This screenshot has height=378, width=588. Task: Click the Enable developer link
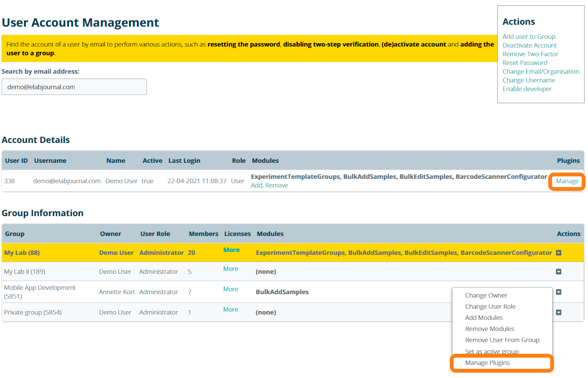(527, 89)
